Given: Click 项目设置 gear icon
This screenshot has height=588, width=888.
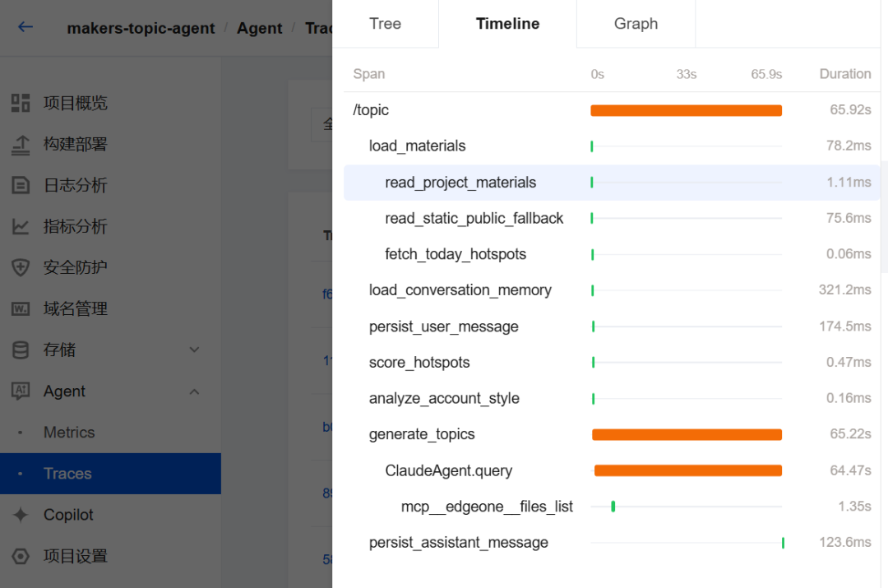Looking at the screenshot, I should (21, 556).
